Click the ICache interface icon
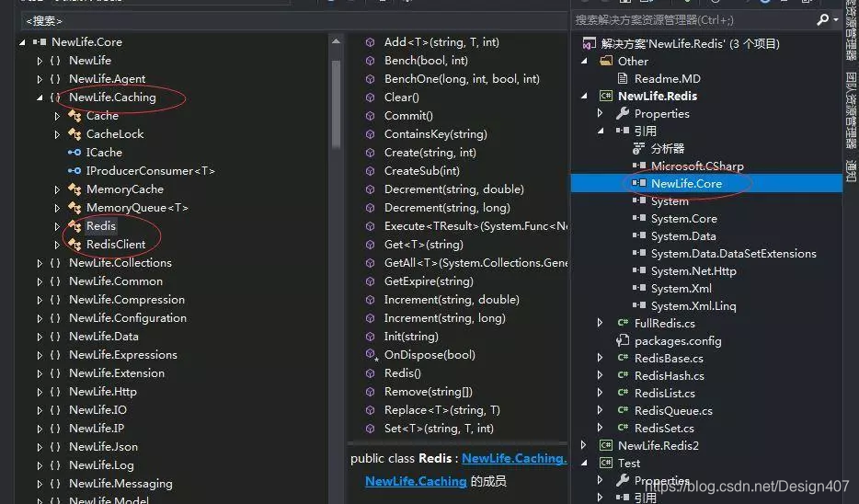Viewport: 859px width, 504px height. (x=74, y=153)
